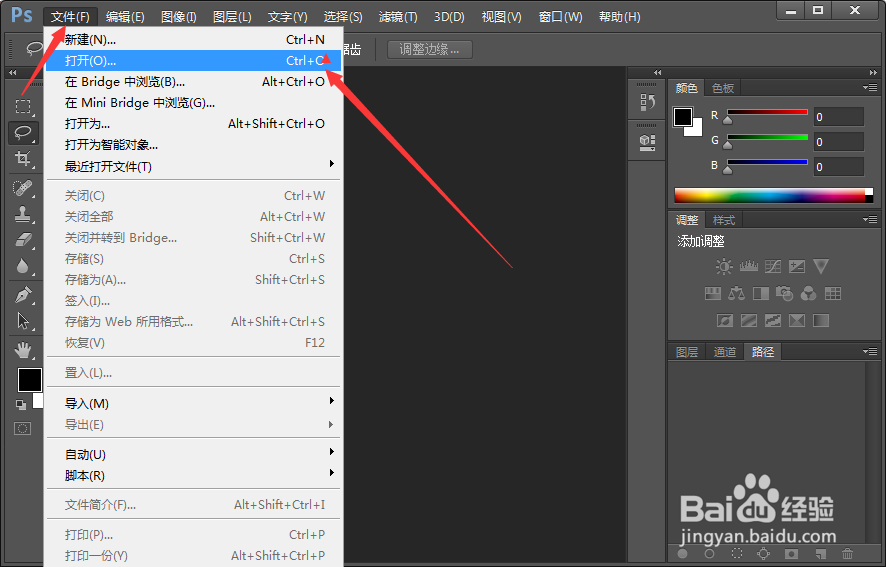Viewport: 886px width, 567px height.
Task: Pick a color from spectrum ramp
Action: 774,195
